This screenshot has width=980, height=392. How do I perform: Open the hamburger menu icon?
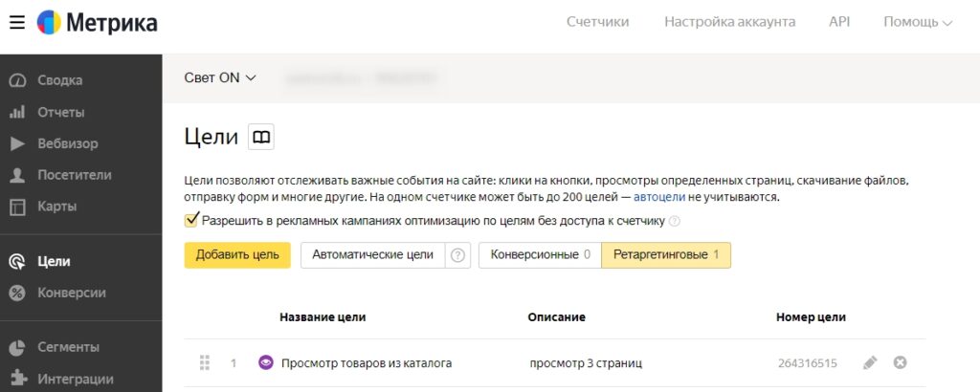click(x=16, y=22)
